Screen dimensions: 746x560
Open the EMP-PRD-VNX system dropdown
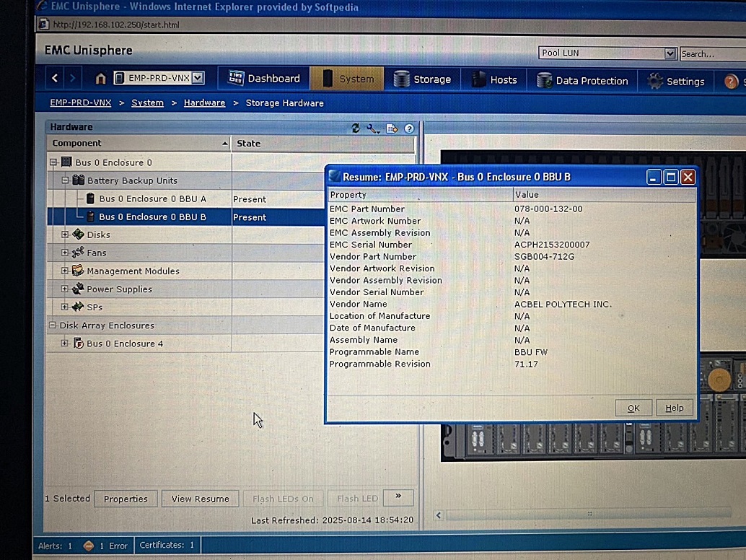coord(198,78)
